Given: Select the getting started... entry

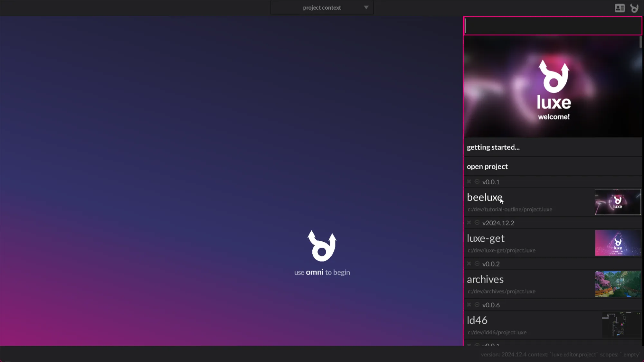Looking at the screenshot, I should (x=493, y=147).
